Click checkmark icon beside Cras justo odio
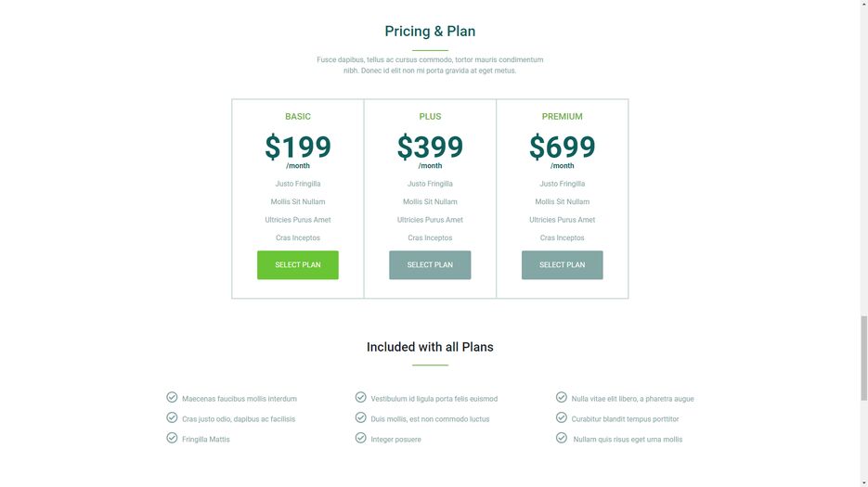This screenshot has width=868, height=487. [x=172, y=417]
